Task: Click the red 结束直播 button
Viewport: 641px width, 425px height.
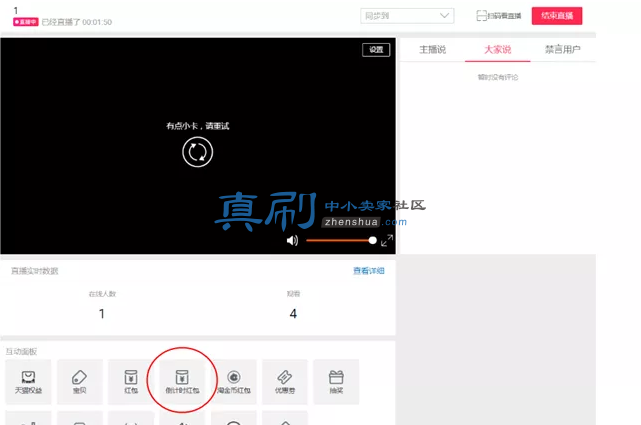Action: coord(557,16)
